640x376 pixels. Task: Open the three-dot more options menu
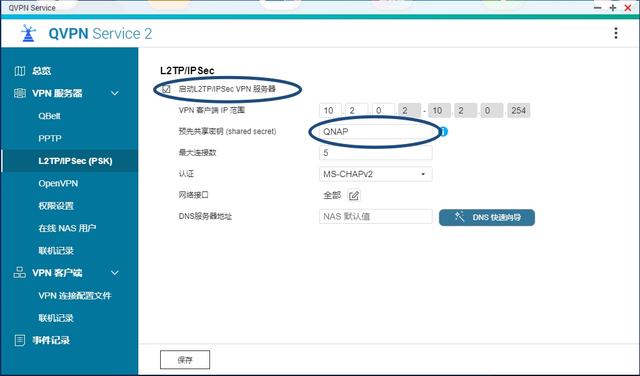[x=616, y=33]
